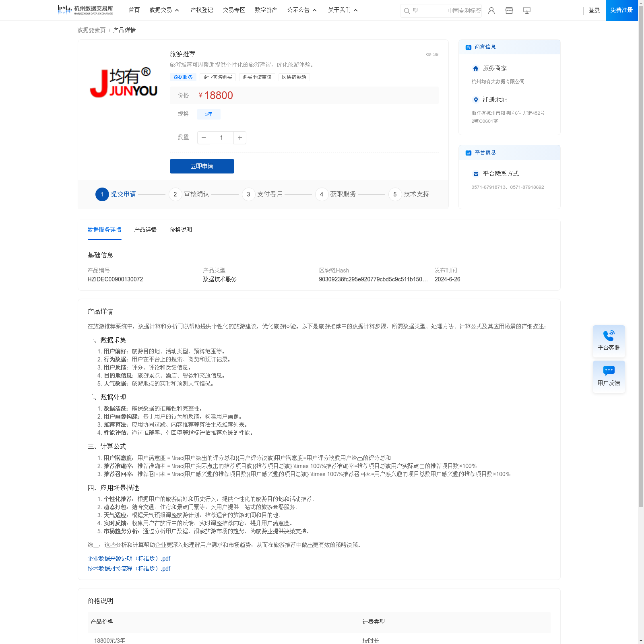This screenshot has height=644, width=644.
Task: Expand the 公示公告 dropdown menu
Action: click(x=301, y=10)
